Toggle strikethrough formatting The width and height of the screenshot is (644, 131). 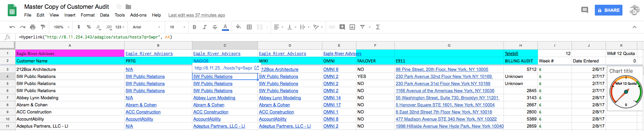(x=215, y=27)
